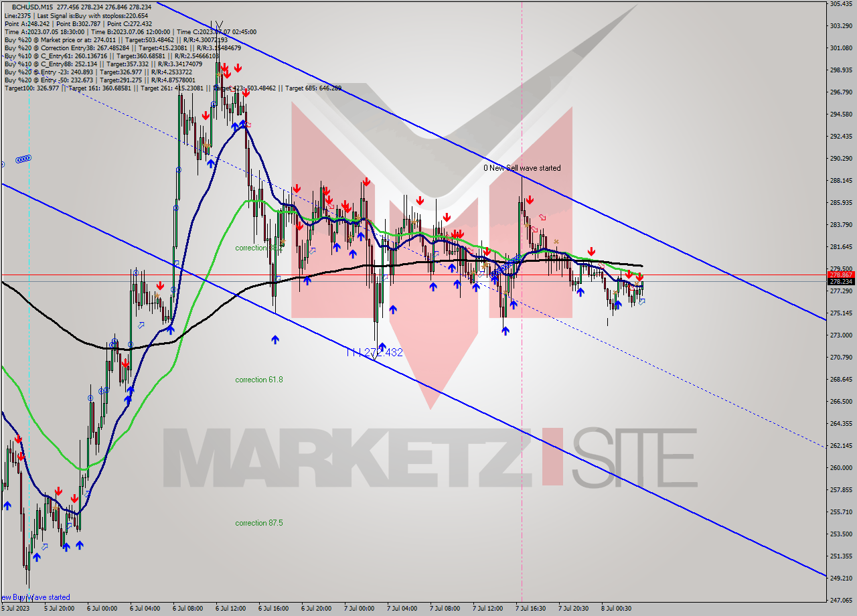Click the '7 Jul 20:30' time axis label
857x616 pixels.
click(x=574, y=609)
